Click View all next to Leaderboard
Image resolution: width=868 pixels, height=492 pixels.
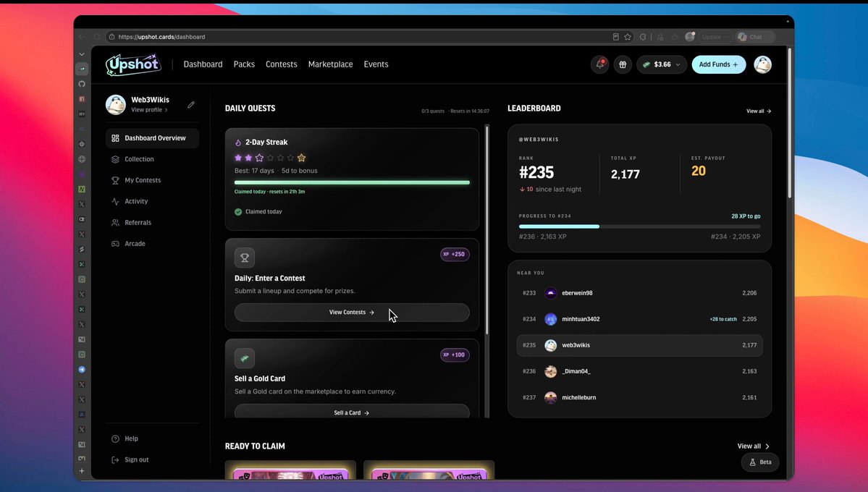point(759,111)
